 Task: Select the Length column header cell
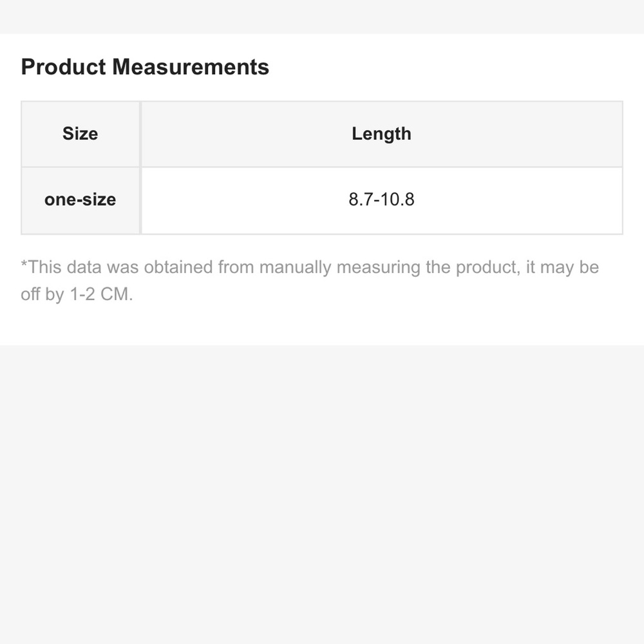point(381,134)
